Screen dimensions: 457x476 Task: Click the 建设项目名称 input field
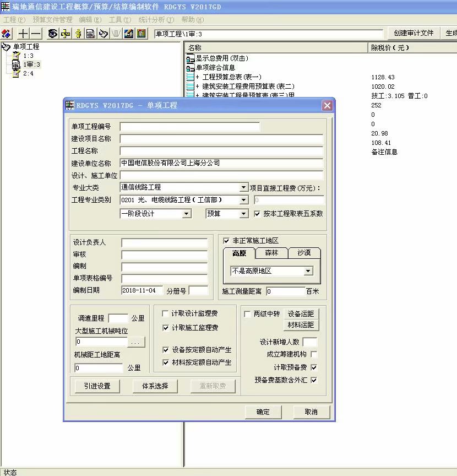(221, 139)
